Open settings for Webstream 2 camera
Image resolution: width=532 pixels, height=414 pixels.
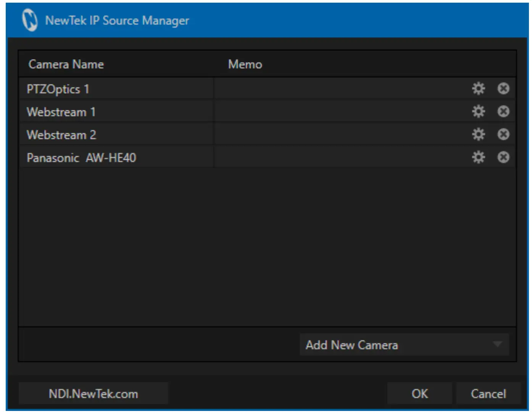pyautogui.click(x=478, y=134)
